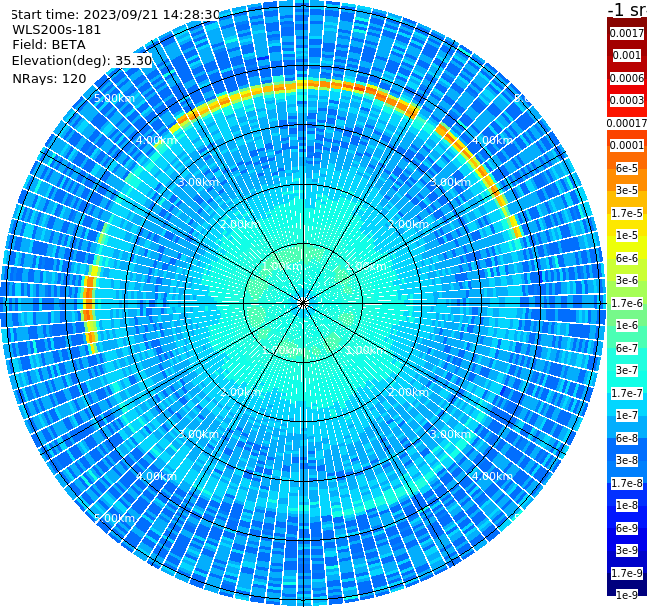Select the 1e-7 colorbar label

click(627, 415)
